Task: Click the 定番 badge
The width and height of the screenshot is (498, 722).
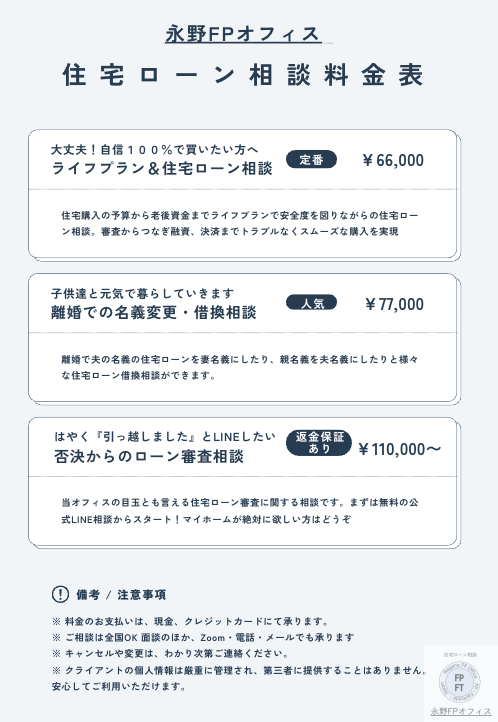Action: 312,159
